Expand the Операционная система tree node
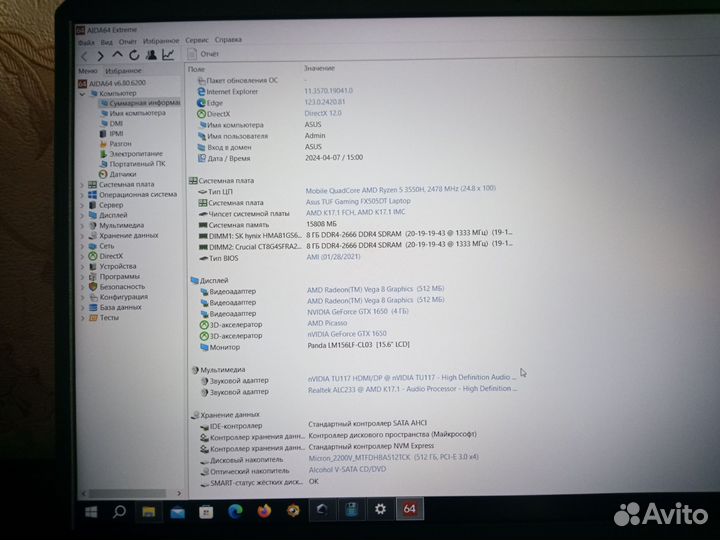Viewport: 720px width, 540px height. click(81, 194)
